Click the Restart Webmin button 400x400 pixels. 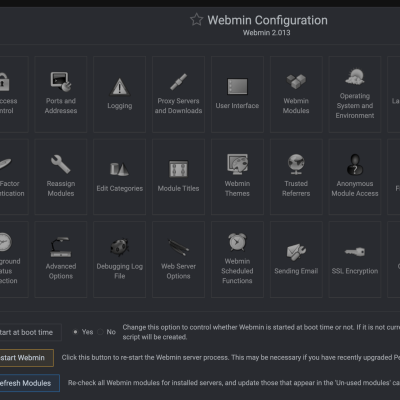click(27, 358)
